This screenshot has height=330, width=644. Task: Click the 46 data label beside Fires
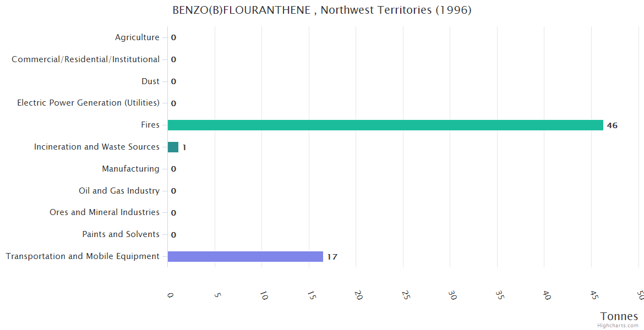(612, 125)
